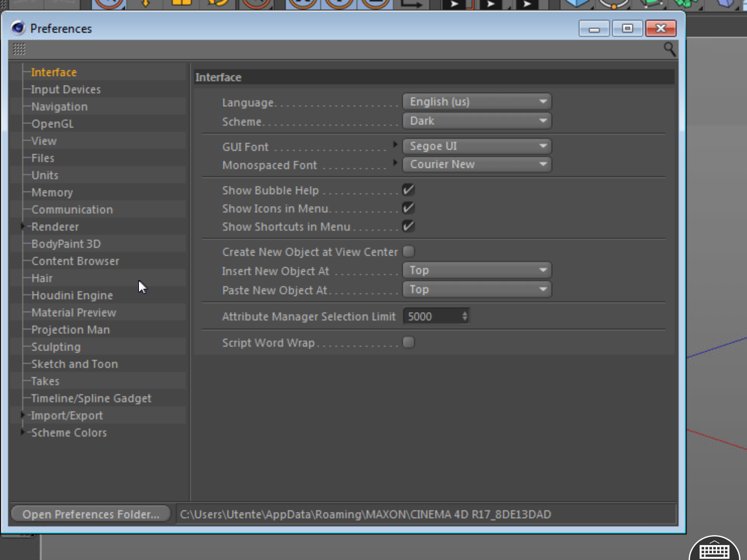This screenshot has width=747, height=560.
Task: Open the Scheme dropdown showing Dark
Action: (x=476, y=121)
